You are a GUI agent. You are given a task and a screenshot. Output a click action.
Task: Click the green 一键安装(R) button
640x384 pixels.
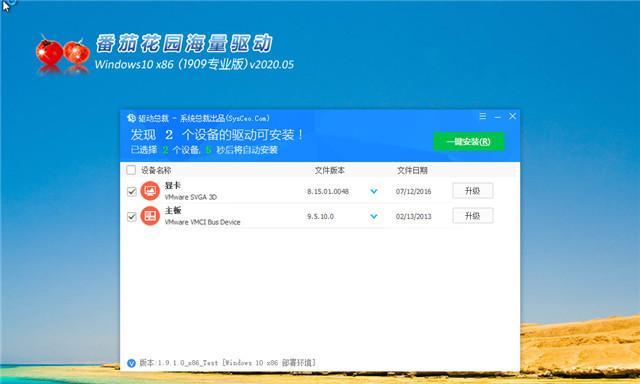coord(469,142)
